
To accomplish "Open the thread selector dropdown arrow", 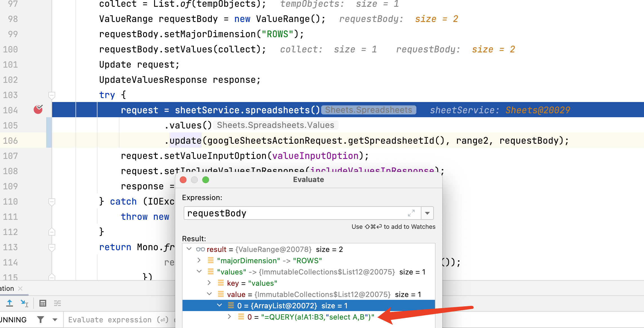I will [x=55, y=320].
